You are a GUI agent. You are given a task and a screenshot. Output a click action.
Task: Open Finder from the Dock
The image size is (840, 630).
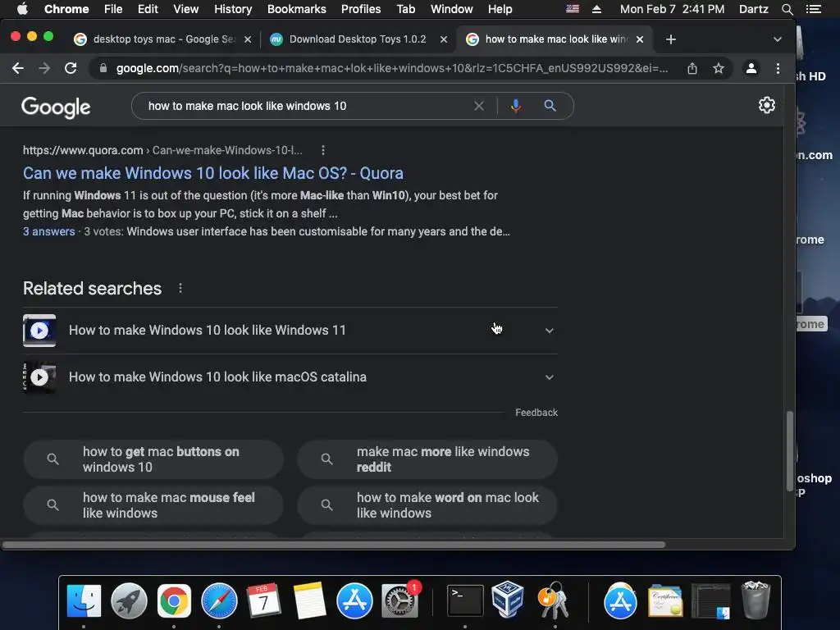coord(84,601)
